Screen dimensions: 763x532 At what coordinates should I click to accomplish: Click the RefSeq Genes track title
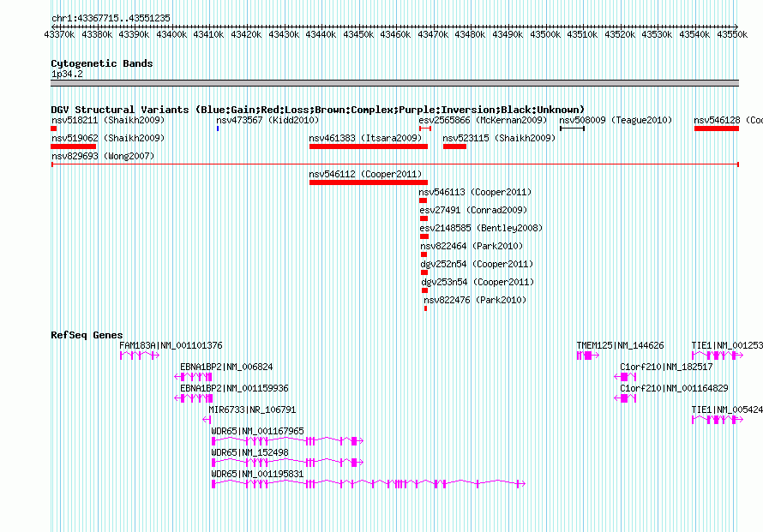point(87,335)
